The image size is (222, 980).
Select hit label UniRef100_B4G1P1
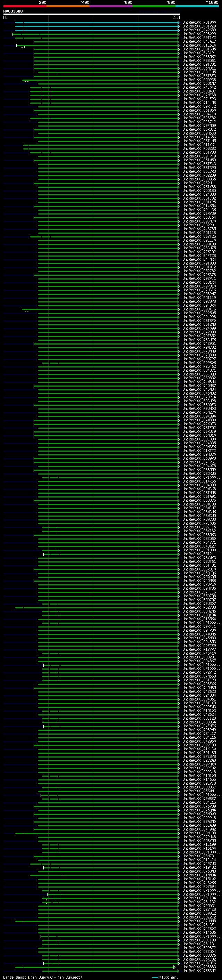point(199,53)
